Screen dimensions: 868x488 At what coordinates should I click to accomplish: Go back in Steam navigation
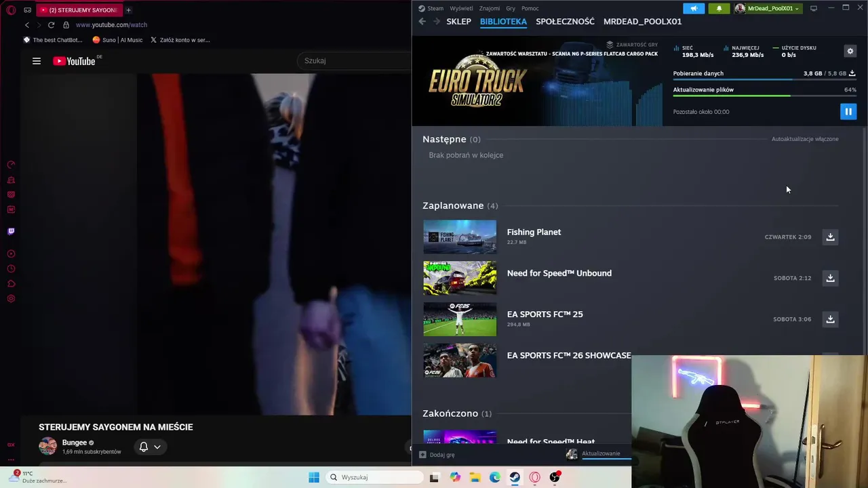click(x=422, y=22)
